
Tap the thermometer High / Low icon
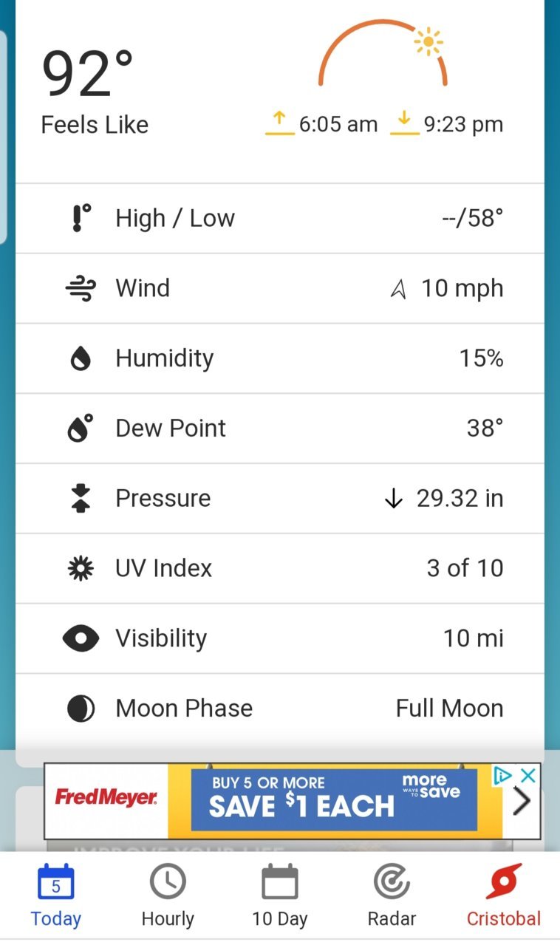pyautogui.click(x=81, y=218)
